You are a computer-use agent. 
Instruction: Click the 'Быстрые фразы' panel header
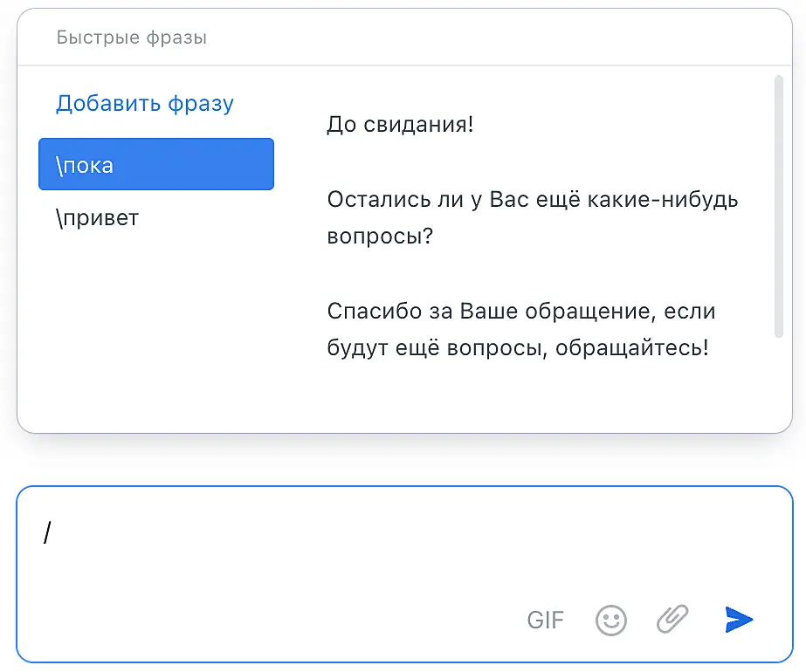(x=132, y=38)
